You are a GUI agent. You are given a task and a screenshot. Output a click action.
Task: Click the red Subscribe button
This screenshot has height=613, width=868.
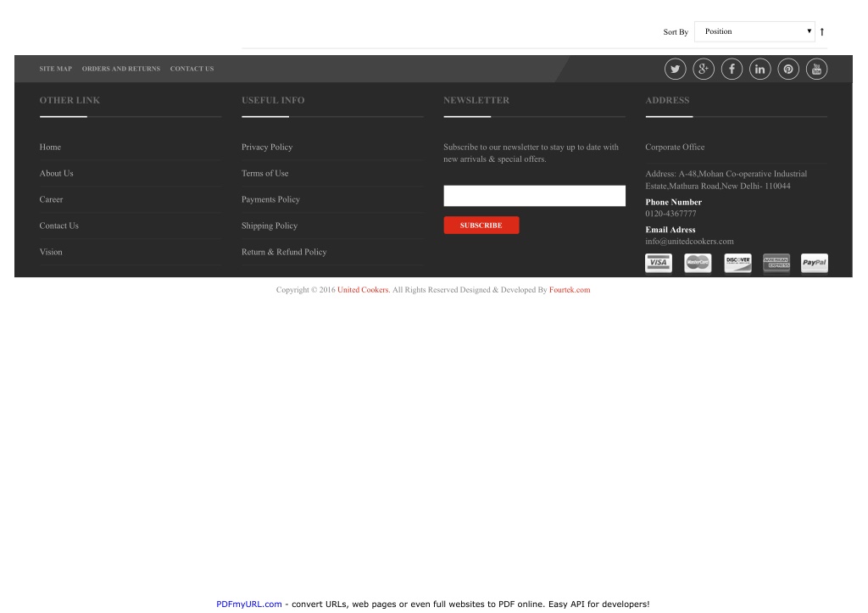click(x=481, y=226)
